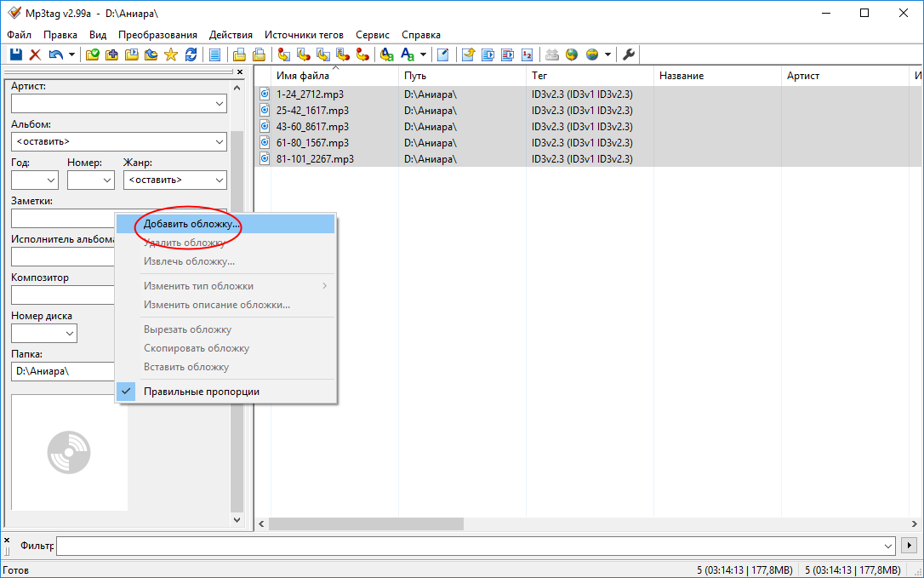Click the Actions icon with yellow Aa
This screenshot has width=924, height=578.
click(x=387, y=54)
